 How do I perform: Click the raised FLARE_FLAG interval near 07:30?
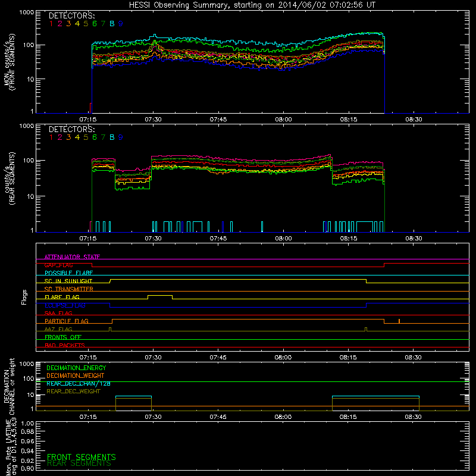160,296
